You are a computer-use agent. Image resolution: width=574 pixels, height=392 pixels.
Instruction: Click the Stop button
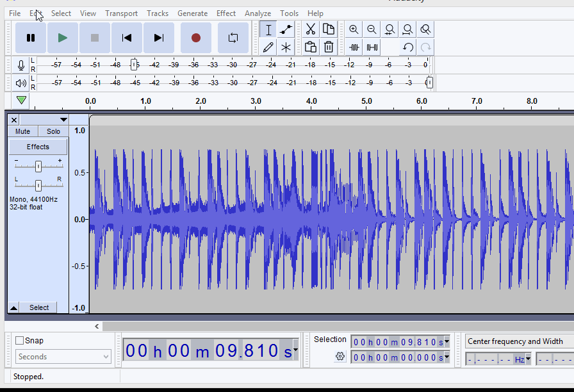pyautogui.click(x=95, y=38)
